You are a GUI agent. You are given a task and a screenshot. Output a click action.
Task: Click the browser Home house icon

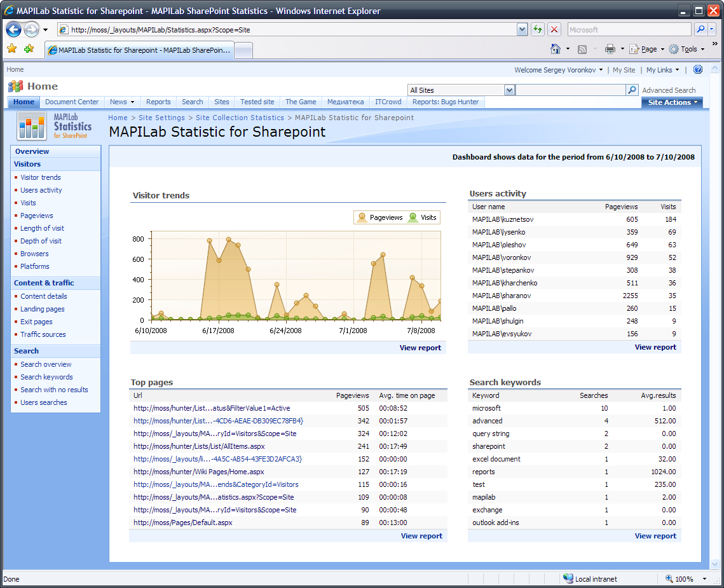point(556,49)
